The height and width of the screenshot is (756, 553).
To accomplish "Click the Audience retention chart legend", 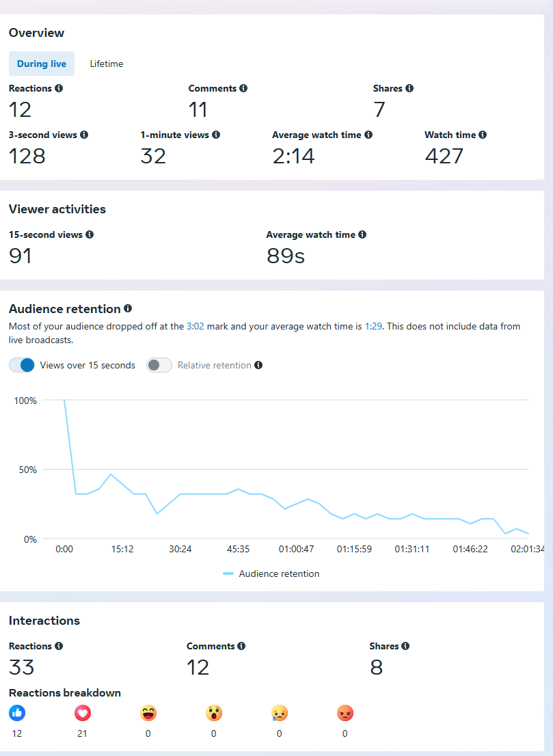I will click(x=271, y=573).
